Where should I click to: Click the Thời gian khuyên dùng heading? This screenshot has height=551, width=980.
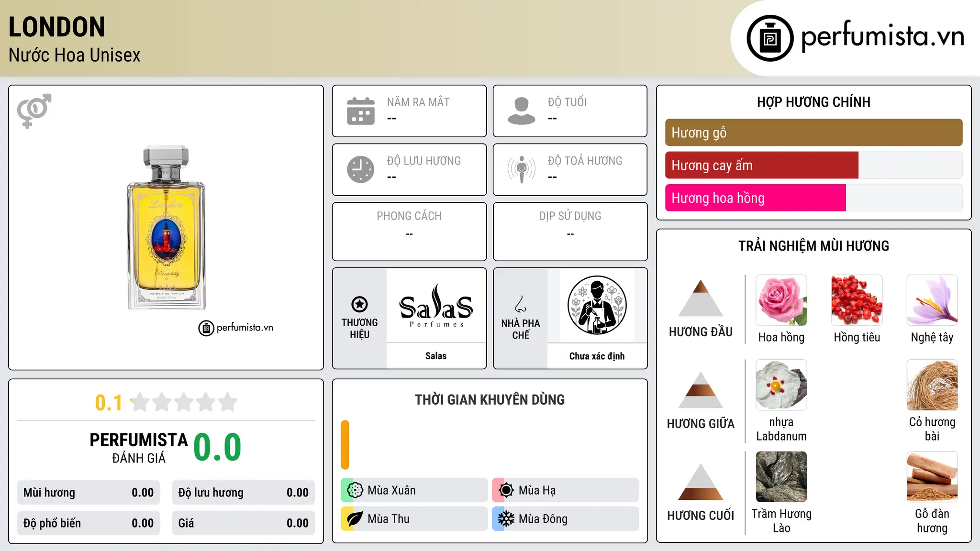[490, 399]
